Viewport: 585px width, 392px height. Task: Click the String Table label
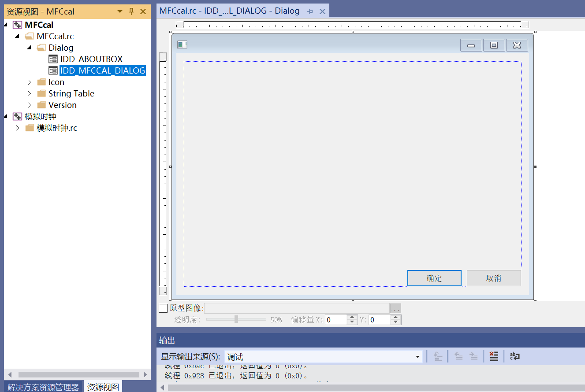click(71, 93)
